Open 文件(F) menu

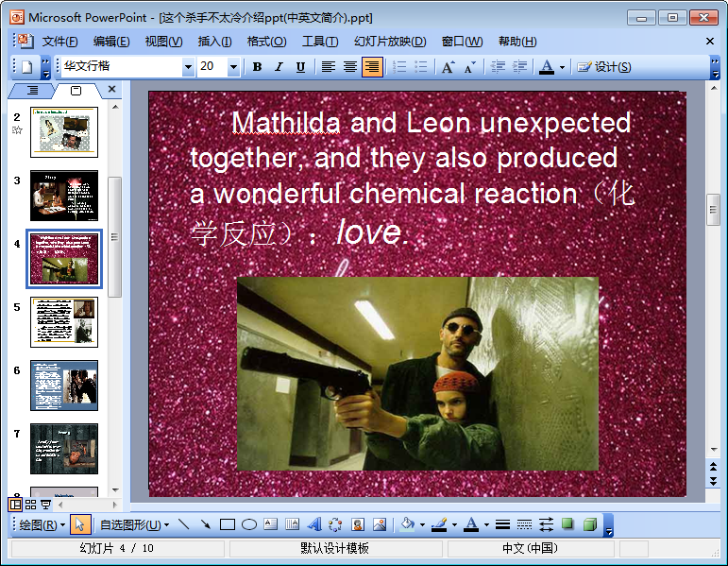[x=59, y=42]
